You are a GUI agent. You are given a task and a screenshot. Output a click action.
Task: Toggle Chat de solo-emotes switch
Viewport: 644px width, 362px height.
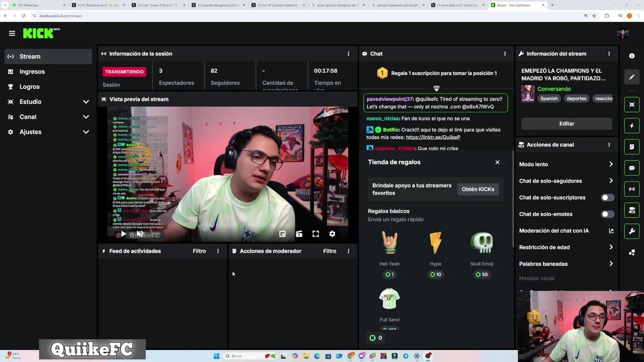(607, 214)
